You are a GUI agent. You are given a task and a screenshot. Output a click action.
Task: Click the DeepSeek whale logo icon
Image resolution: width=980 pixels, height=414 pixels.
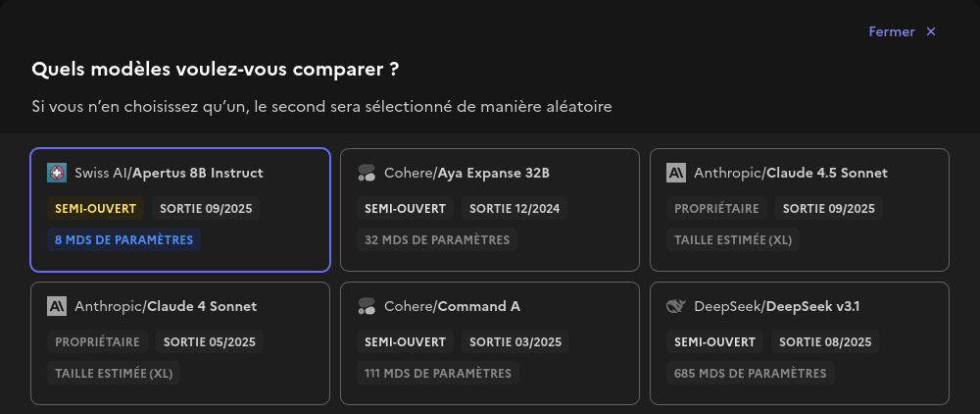coord(676,306)
